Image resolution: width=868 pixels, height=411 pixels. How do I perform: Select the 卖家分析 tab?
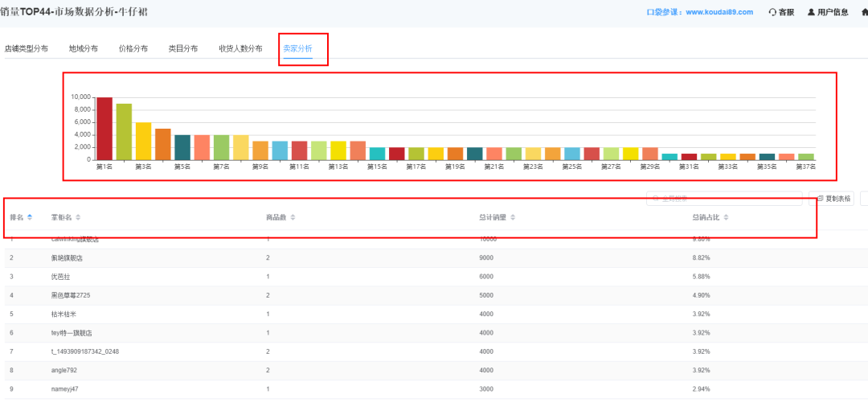[x=298, y=49]
